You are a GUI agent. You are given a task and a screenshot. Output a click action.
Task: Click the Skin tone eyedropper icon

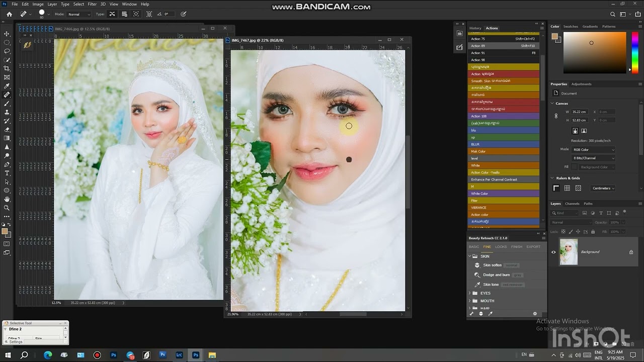click(x=477, y=285)
